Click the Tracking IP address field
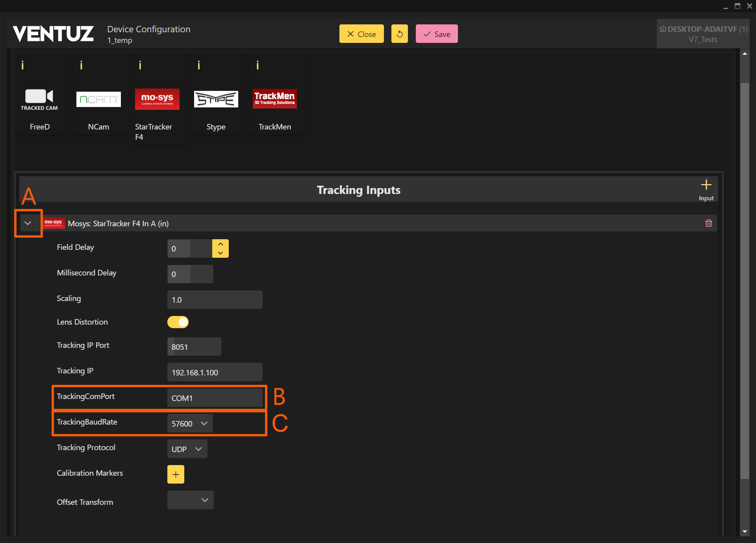 pyautogui.click(x=215, y=372)
